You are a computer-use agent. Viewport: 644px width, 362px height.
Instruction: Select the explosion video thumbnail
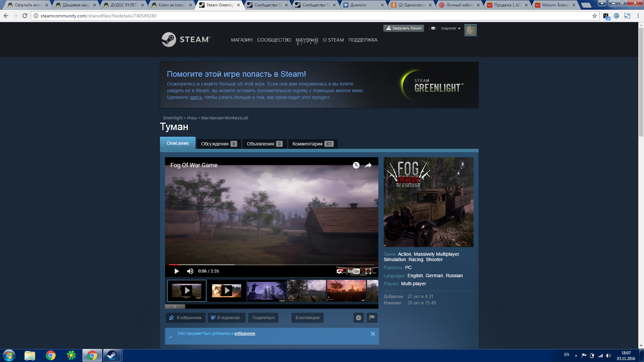pos(227,291)
